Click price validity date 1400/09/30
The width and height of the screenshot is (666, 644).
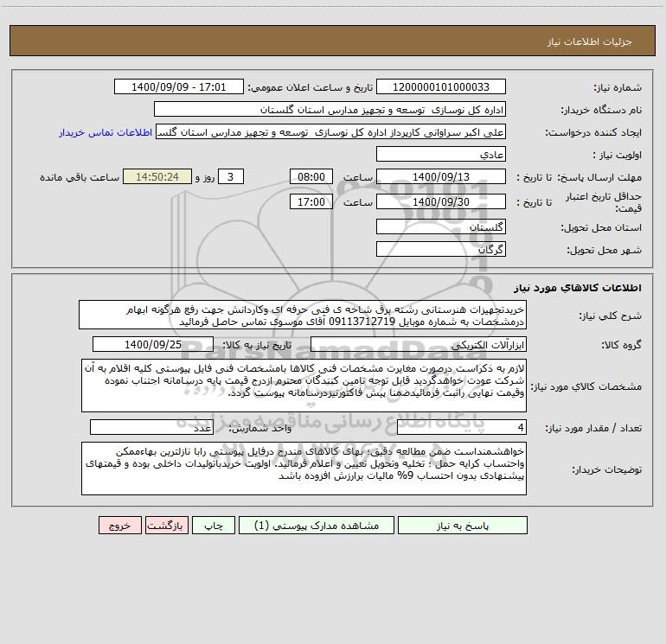point(441,201)
